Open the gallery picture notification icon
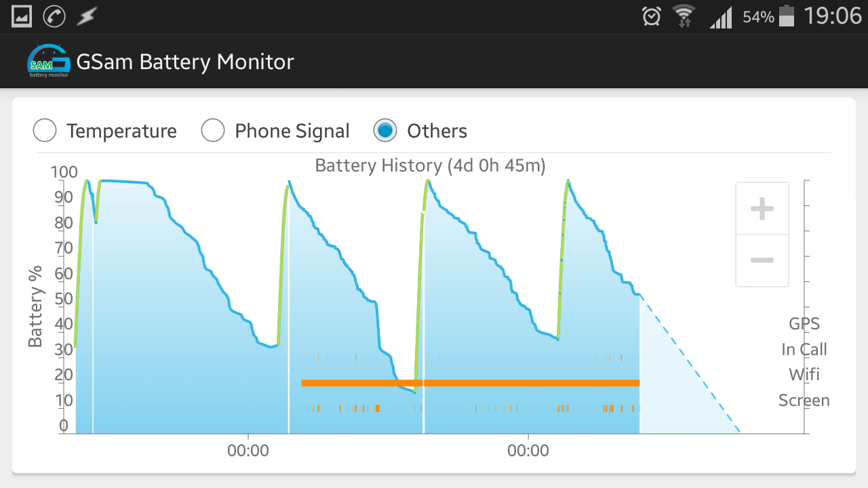 [x=22, y=16]
